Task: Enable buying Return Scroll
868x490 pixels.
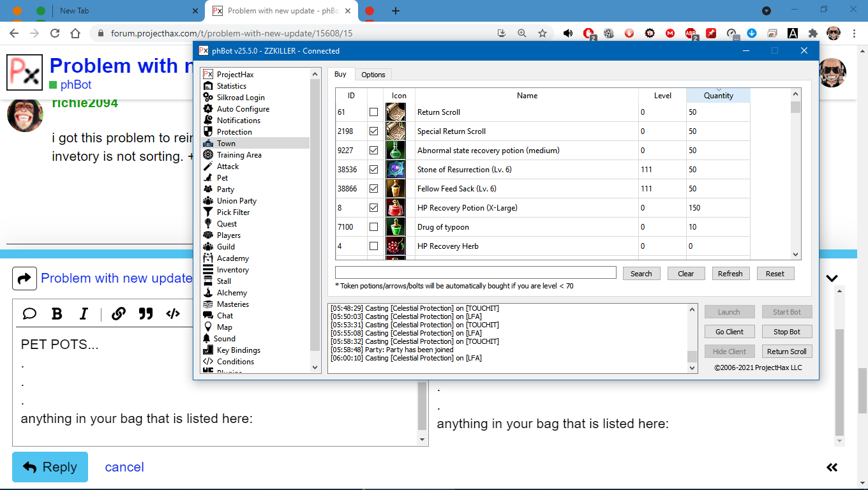Action: click(x=374, y=112)
